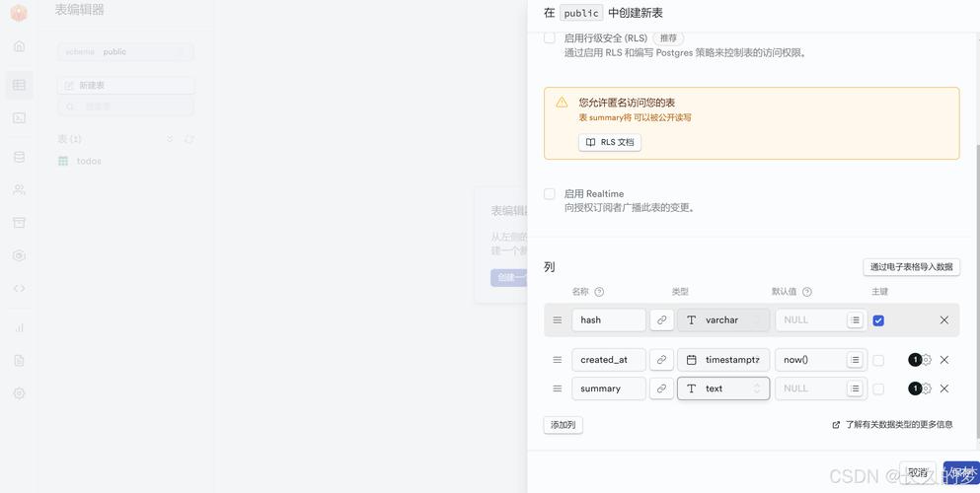Click help icon next to 默认值 header
The height and width of the screenshot is (493, 980).
[x=807, y=292]
